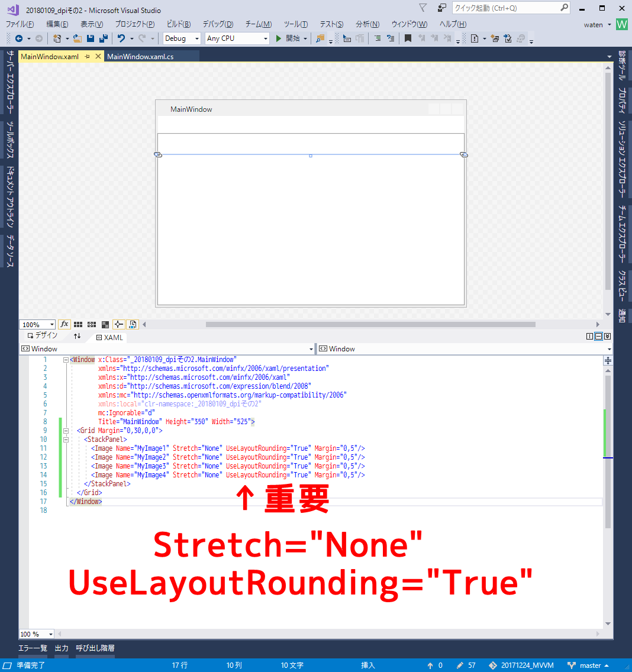Click the code editor vertical scrollbar
Viewport: 632px width, 672px height.
[x=608, y=497]
